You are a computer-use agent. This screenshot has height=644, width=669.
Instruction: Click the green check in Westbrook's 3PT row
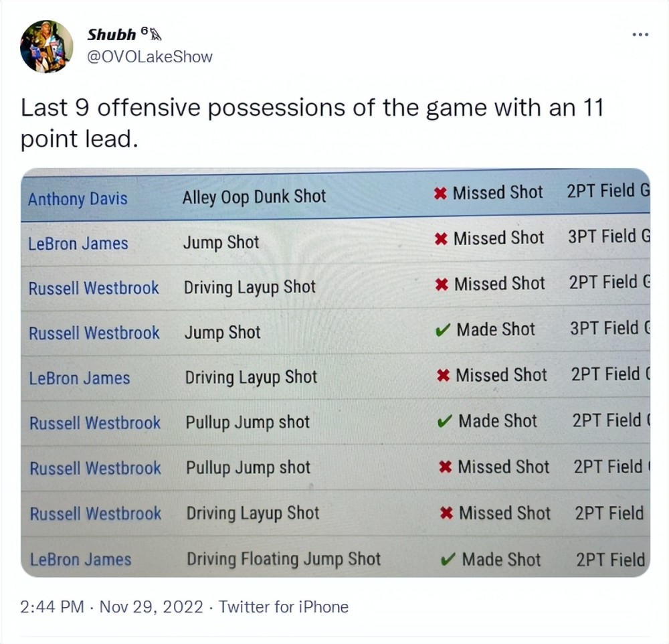pos(442,330)
